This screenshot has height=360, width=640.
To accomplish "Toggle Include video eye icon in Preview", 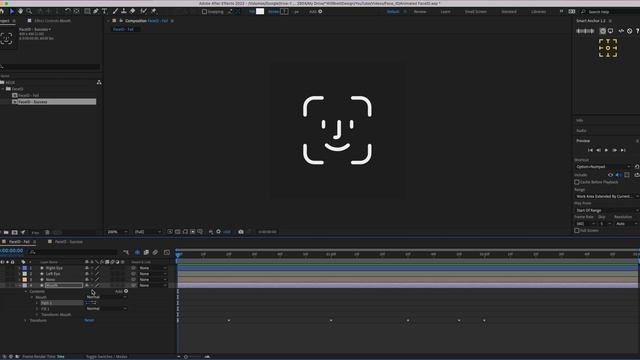I will tap(610, 175).
